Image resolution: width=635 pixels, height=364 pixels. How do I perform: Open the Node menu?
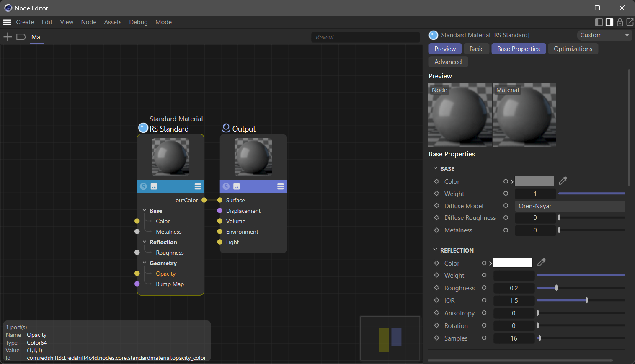click(89, 22)
